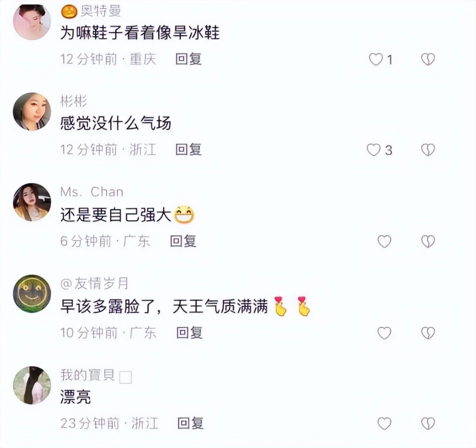Screen dimensions: 476x448
Task: Reply to 我的寶貝's 23-minute-old comment
Action: tap(190, 423)
